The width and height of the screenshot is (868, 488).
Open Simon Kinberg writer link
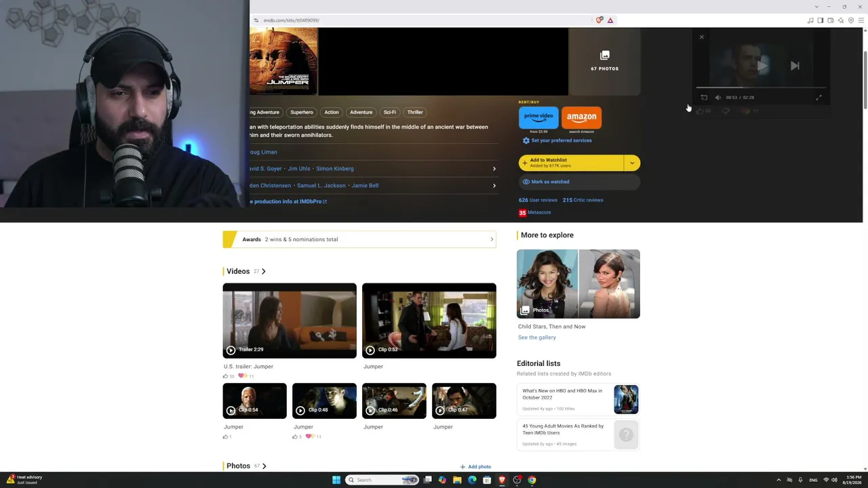(335, 169)
